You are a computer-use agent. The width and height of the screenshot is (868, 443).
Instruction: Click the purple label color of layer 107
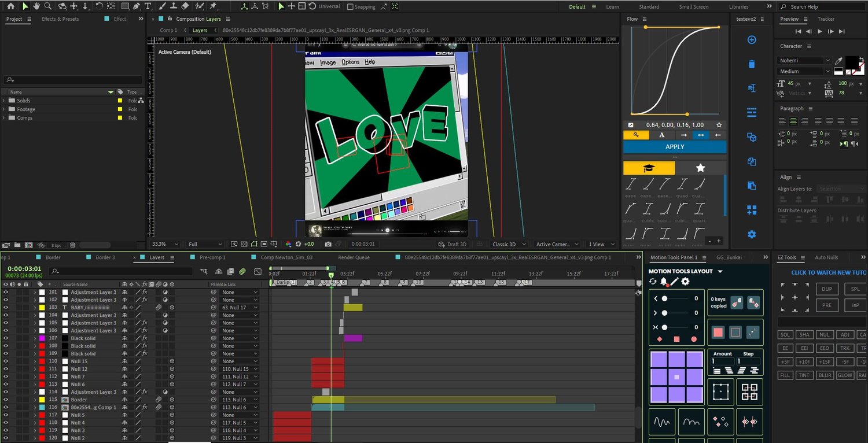[42, 338]
